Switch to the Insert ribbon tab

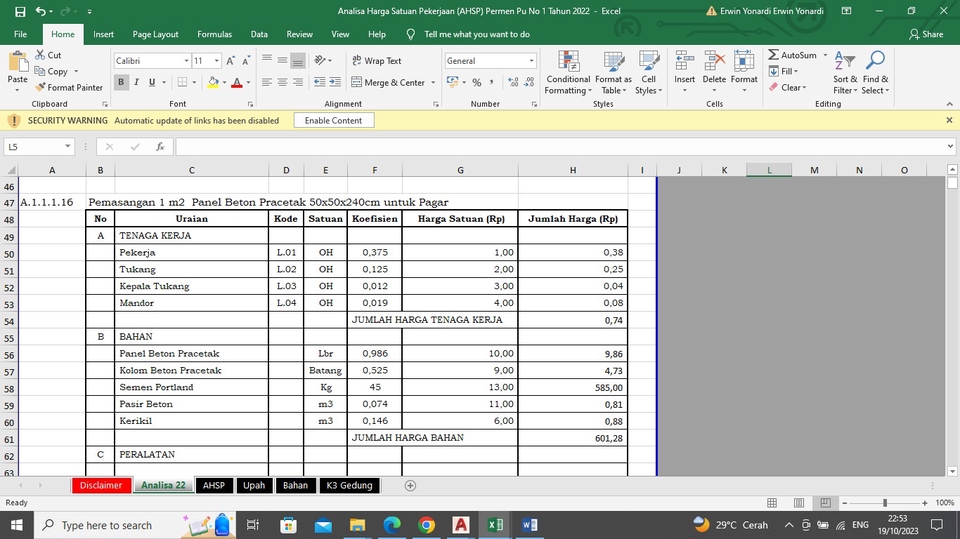pyautogui.click(x=103, y=34)
